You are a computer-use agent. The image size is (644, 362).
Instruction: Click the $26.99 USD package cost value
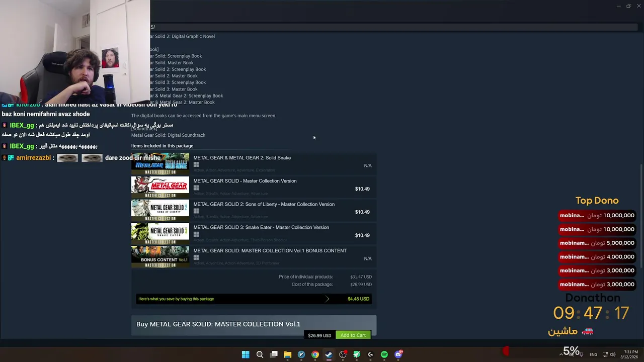tap(361, 285)
